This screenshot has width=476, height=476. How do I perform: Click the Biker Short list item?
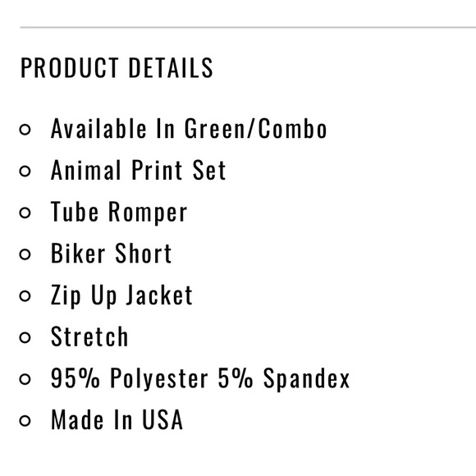point(111,254)
